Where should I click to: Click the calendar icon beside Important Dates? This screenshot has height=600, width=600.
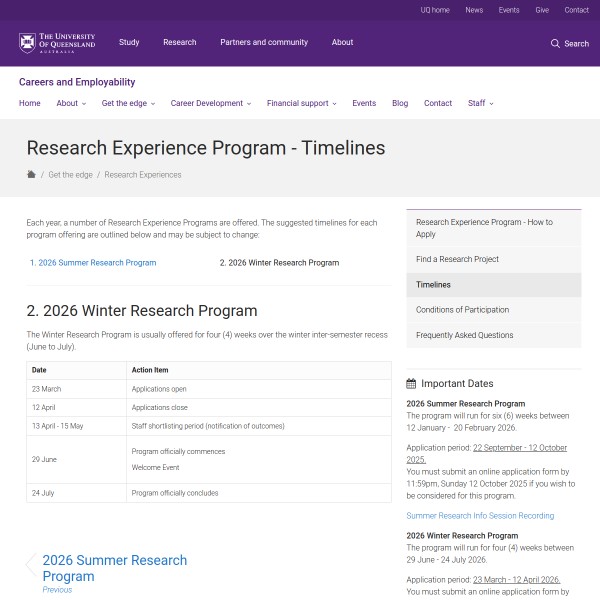(x=411, y=384)
